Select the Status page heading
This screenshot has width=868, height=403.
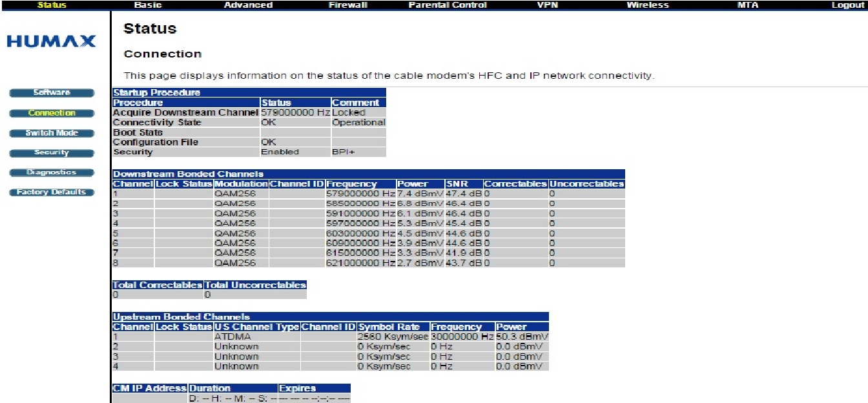150,28
